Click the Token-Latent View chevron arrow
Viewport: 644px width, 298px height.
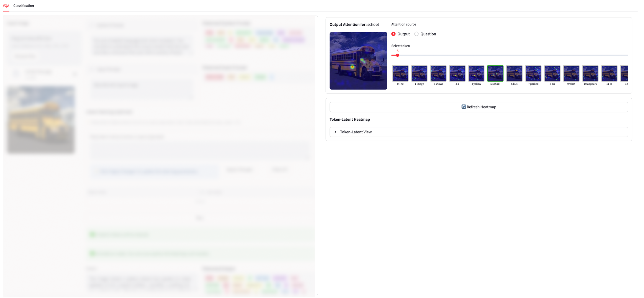tap(335, 132)
